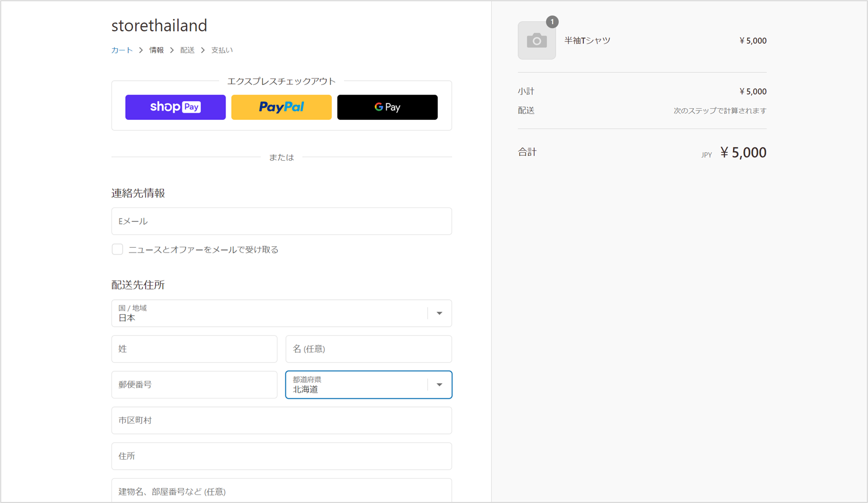The height and width of the screenshot is (503, 868).
Task: Focus the 建物名、部屋番号など field
Action: pos(282,491)
